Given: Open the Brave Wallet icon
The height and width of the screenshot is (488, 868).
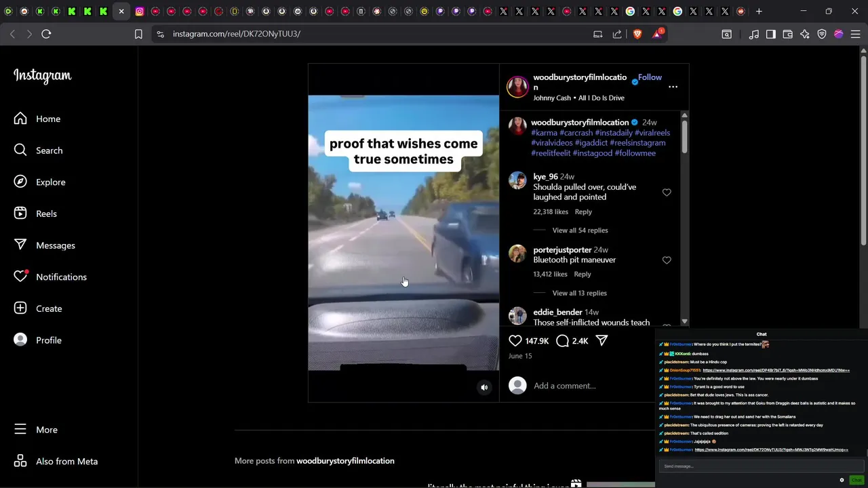Looking at the screenshot, I should tap(788, 34).
